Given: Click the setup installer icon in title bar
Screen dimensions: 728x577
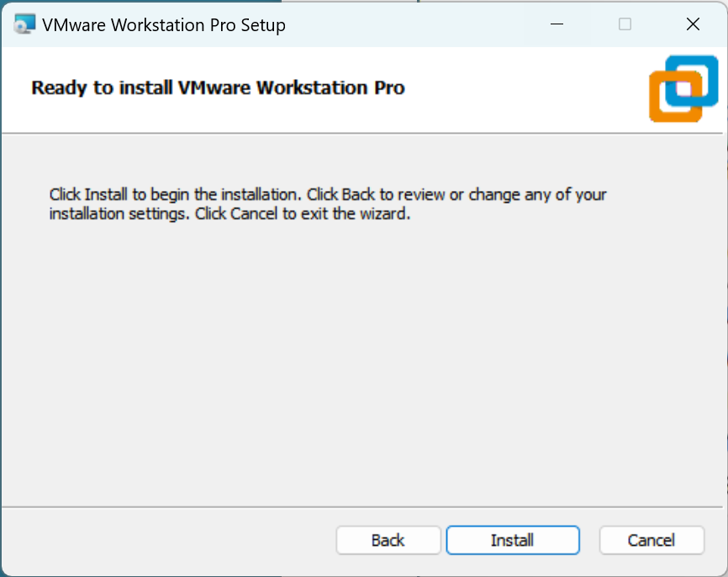Looking at the screenshot, I should 24,24.
